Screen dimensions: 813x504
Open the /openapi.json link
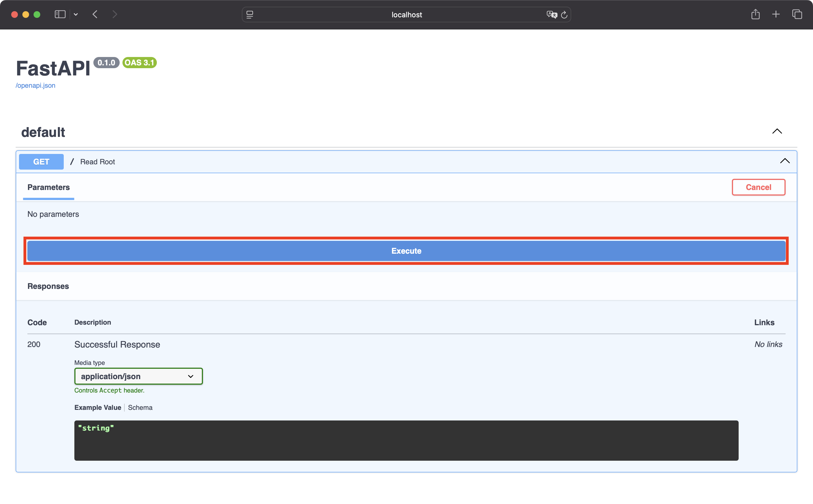tap(35, 85)
